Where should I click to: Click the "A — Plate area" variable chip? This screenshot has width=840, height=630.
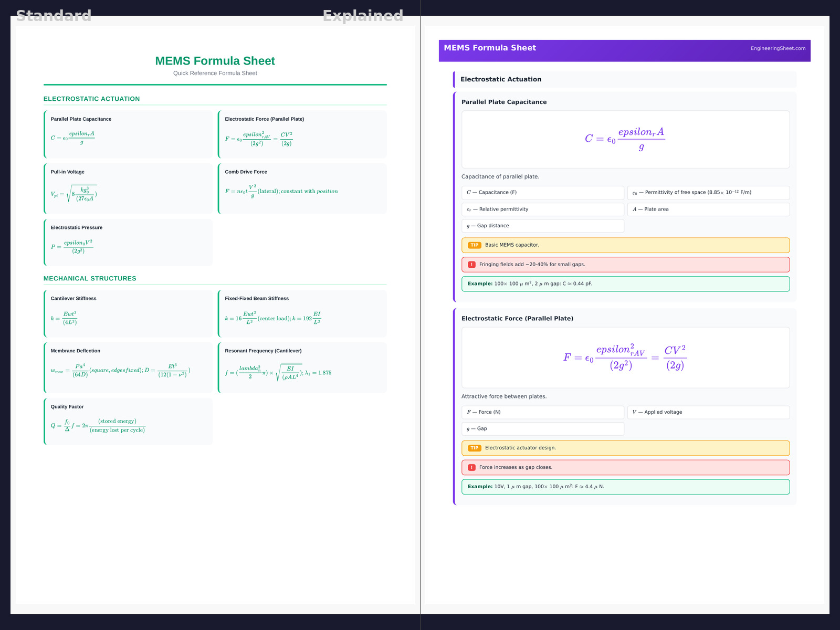708,209
